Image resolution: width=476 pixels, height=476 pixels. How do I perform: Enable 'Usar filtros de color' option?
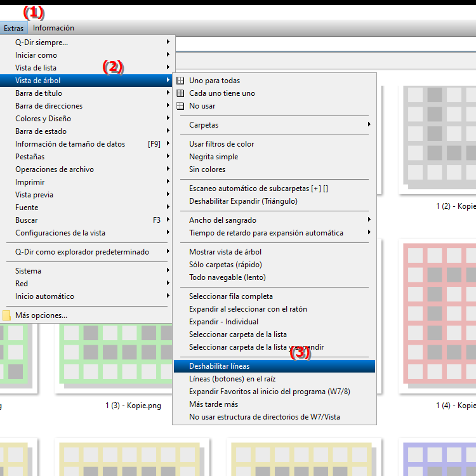(221, 144)
